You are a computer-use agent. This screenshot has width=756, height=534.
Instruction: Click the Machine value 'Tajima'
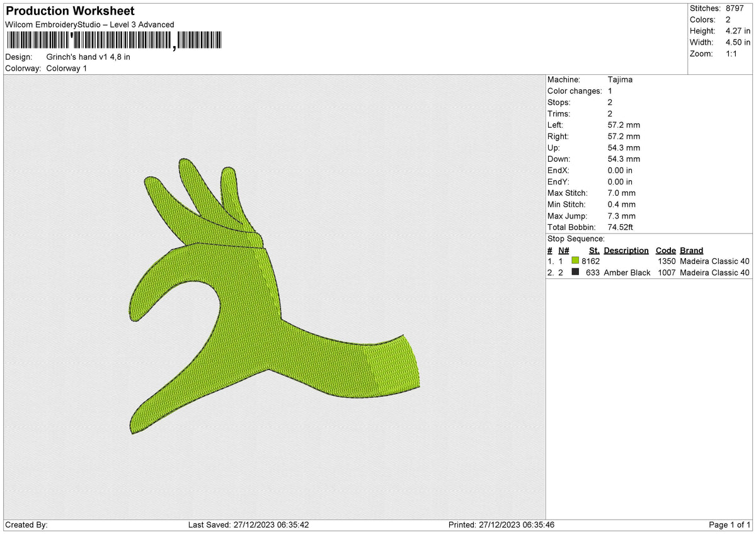pos(620,79)
